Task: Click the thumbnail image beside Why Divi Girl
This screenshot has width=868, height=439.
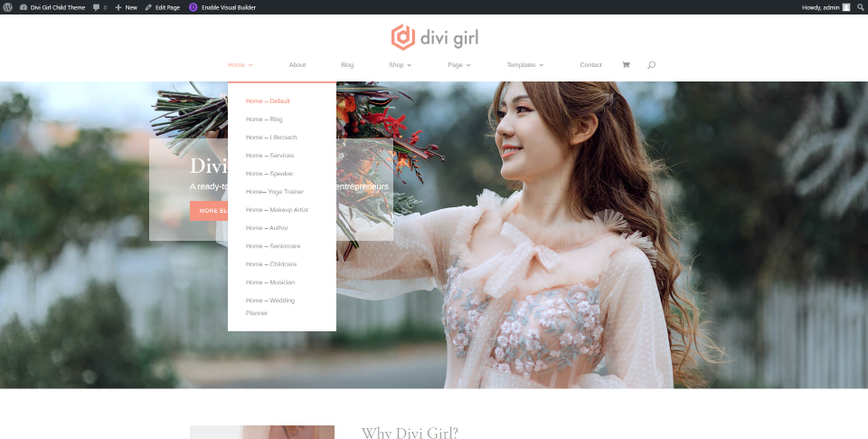Action: coord(262,433)
